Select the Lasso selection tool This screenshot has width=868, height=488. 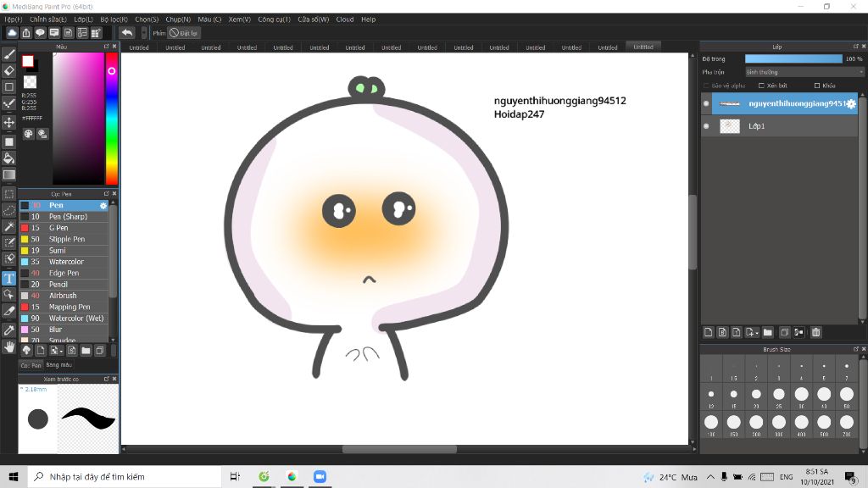(8, 210)
